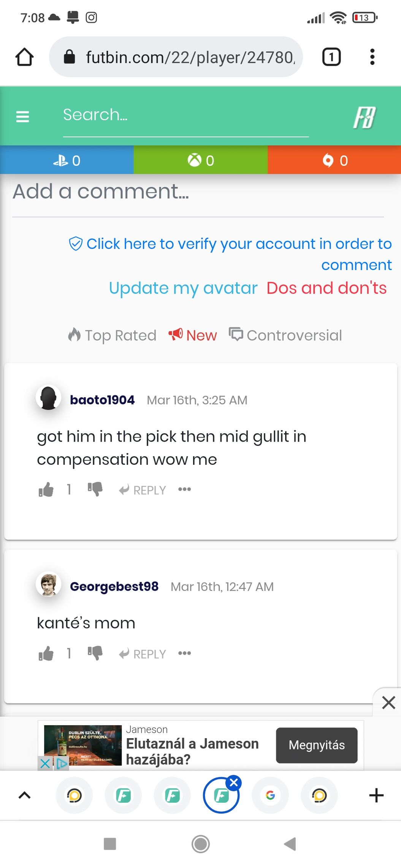Screen dimensions: 401x868
Task: Sort comments by New
Action: coord(193,335)
